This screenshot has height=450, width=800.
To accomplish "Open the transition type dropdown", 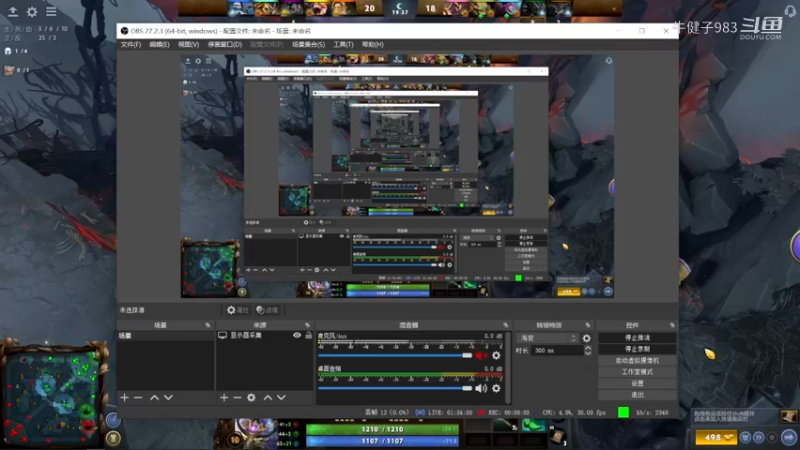I will (x=547, y=338).
